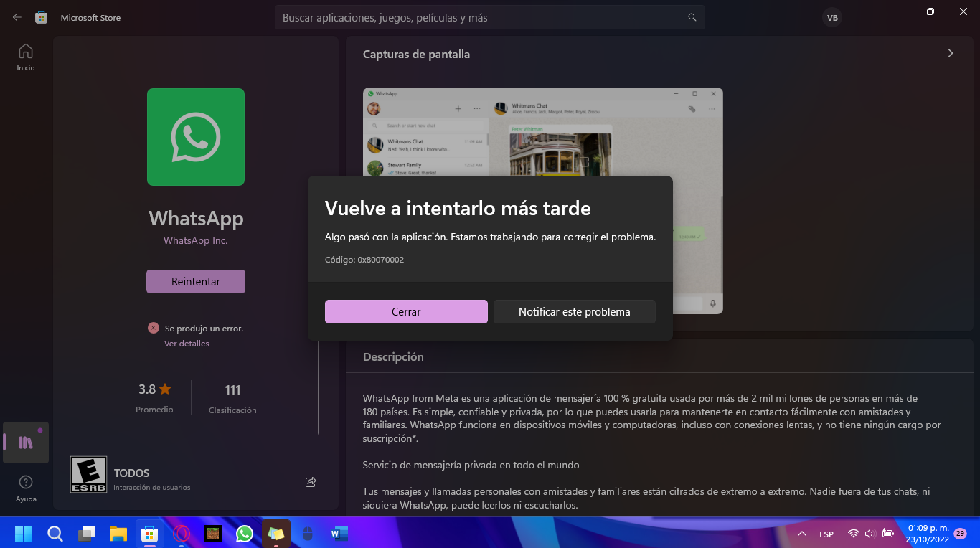Click the 'Vuelve a intentarlo más tarde' heading
The height and width of the screenshot is (548, 980).
pyautogui.click(x=458, y=209)
